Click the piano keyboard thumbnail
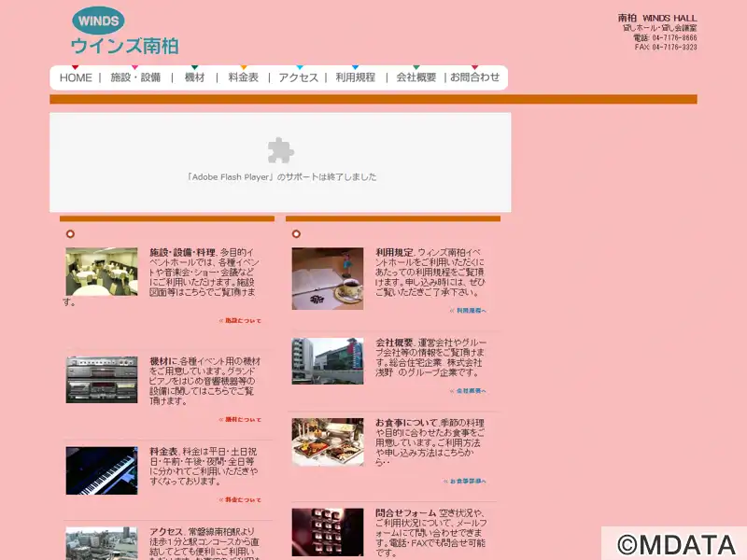Image resolution: width=747 pixels, height=560 pixels. point(102,470)
